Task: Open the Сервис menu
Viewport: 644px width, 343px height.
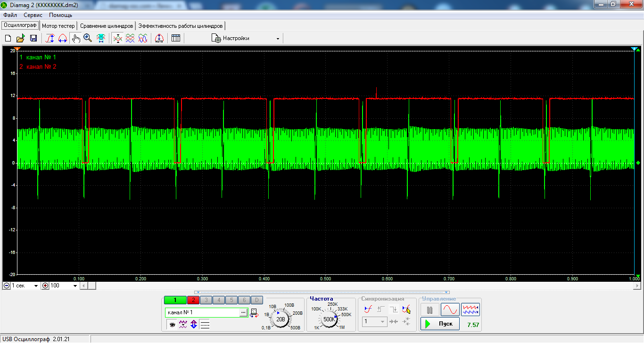Action: [33, 15]
